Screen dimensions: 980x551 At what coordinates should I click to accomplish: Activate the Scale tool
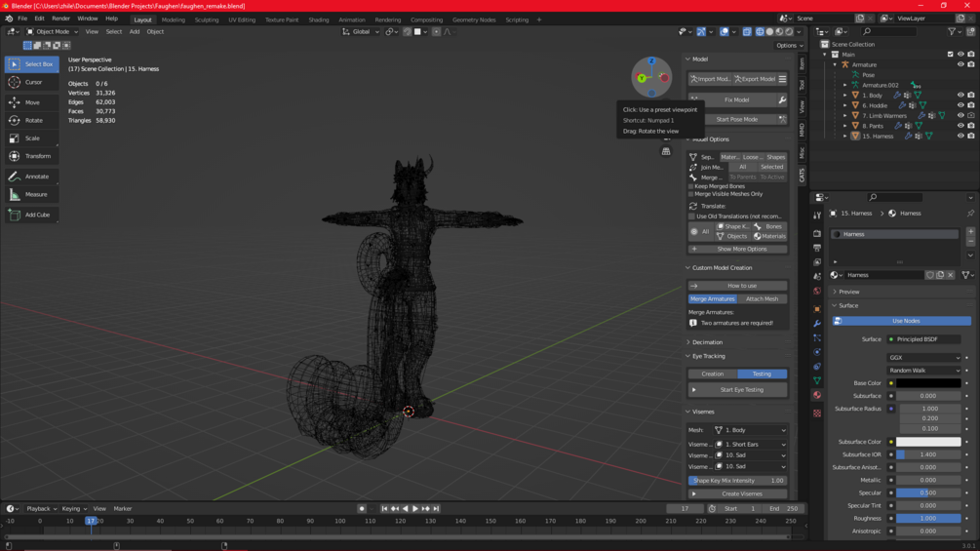(32, 138)
